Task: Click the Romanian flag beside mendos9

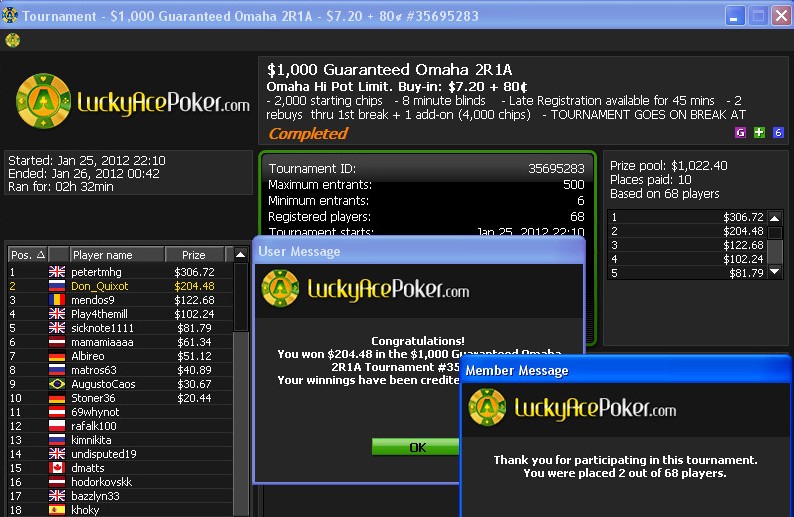Action: [57, 300]
